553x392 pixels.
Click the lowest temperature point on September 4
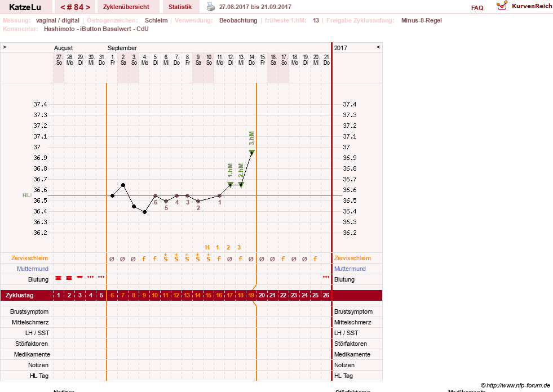click(x=145, y=212)
